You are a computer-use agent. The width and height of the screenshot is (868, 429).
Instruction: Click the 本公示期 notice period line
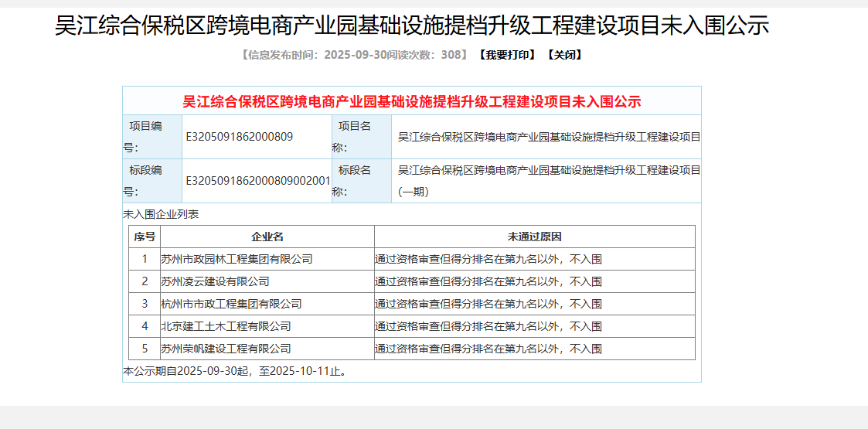tap(236, 371)
